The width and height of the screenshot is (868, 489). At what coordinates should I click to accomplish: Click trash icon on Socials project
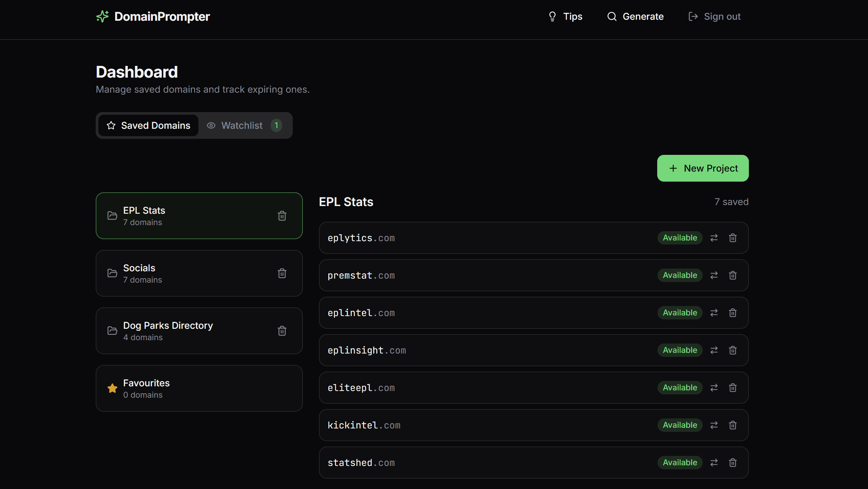point(282,273)
